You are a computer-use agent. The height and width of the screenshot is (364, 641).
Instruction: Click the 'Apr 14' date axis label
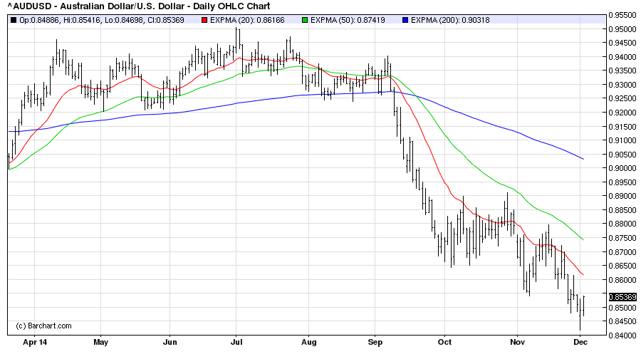click(35, 342)
